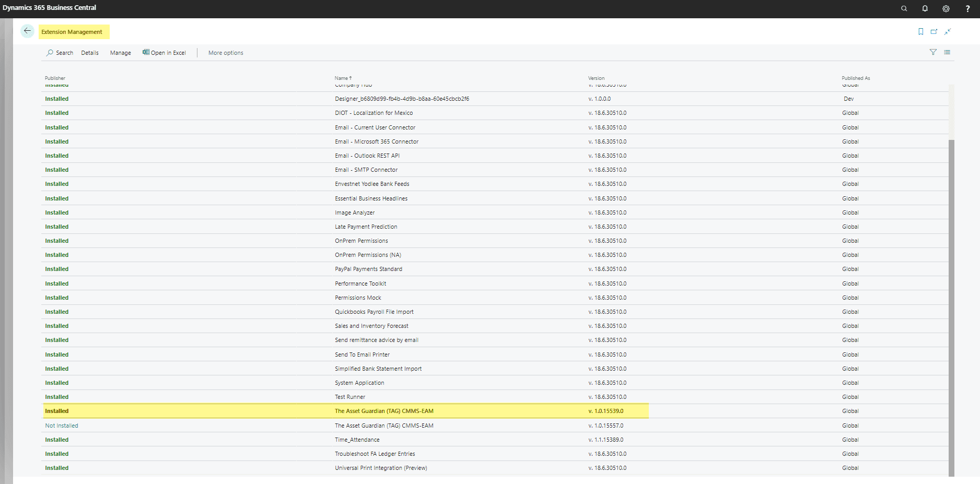Click the Dev value in Published As
980x484 pixels.
pyautogui.click(x=848, y=99)
